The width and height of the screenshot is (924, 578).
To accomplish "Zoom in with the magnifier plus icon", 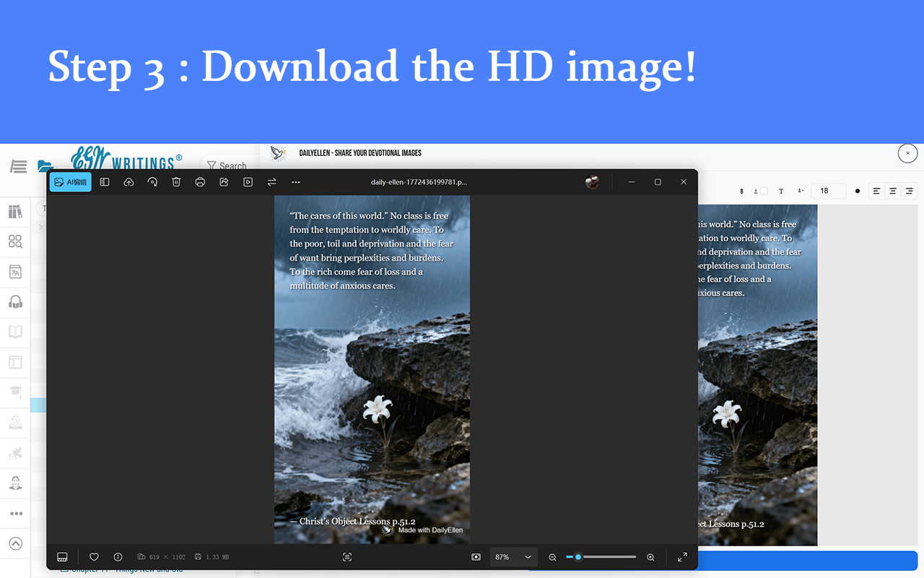I will [x=650, y=557].
